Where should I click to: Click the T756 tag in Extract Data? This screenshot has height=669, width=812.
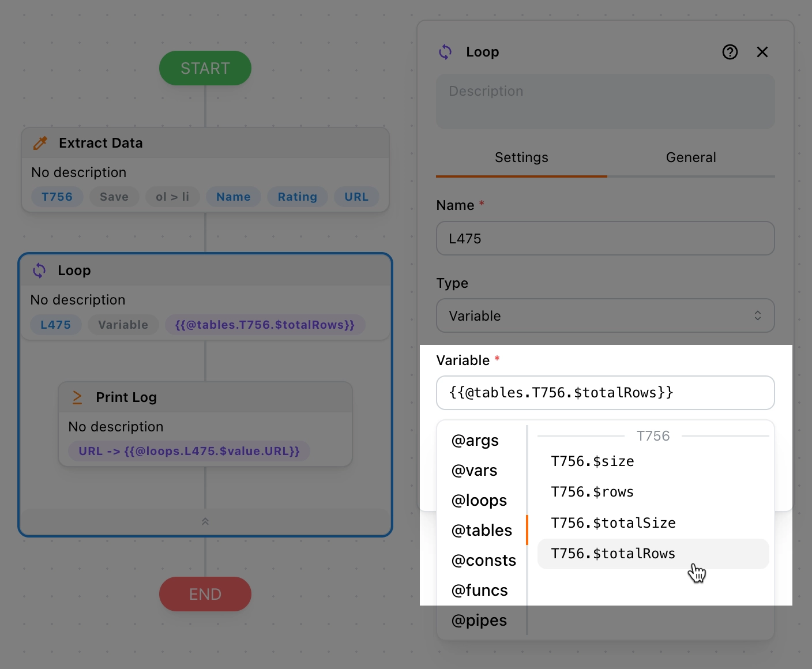point(57,197)
